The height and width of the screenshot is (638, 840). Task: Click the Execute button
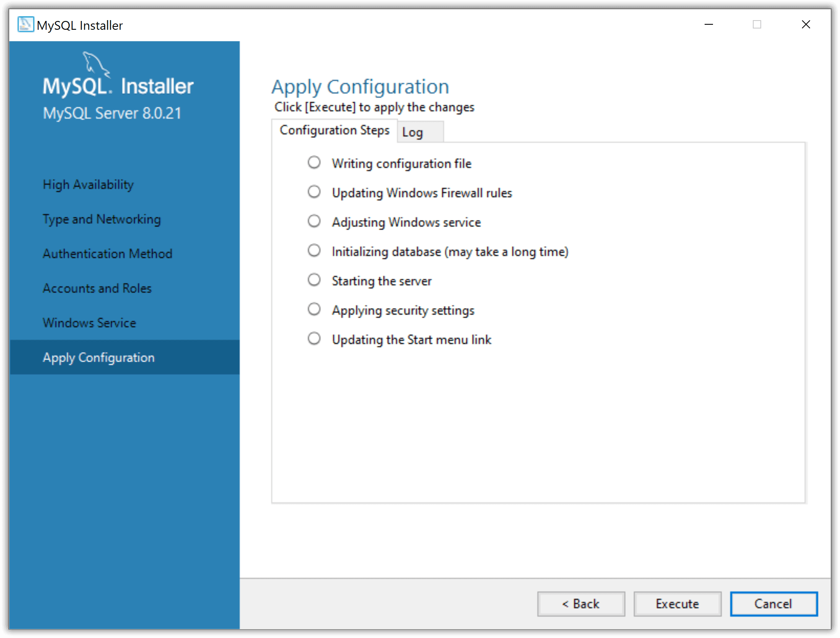[677, 604]
